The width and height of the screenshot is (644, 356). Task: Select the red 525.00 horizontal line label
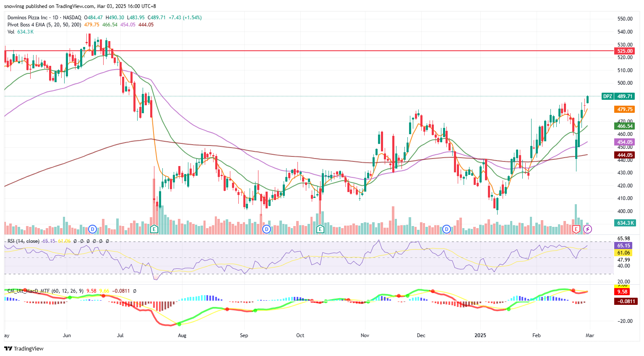point(625,51)
